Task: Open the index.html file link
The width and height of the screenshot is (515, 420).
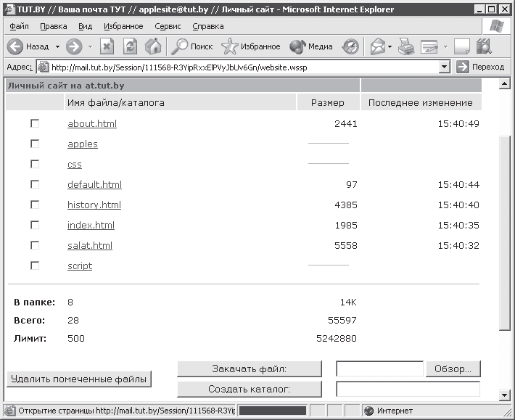Action: [x=91, y=225]
